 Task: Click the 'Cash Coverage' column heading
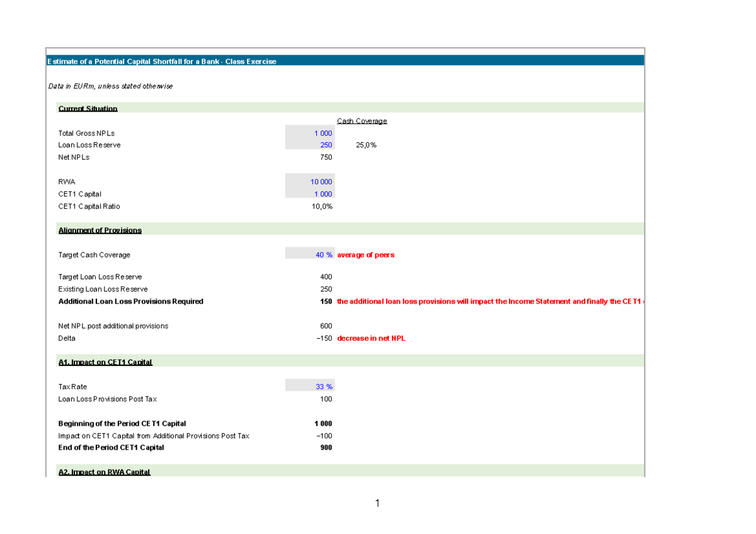tap(362, 121)
